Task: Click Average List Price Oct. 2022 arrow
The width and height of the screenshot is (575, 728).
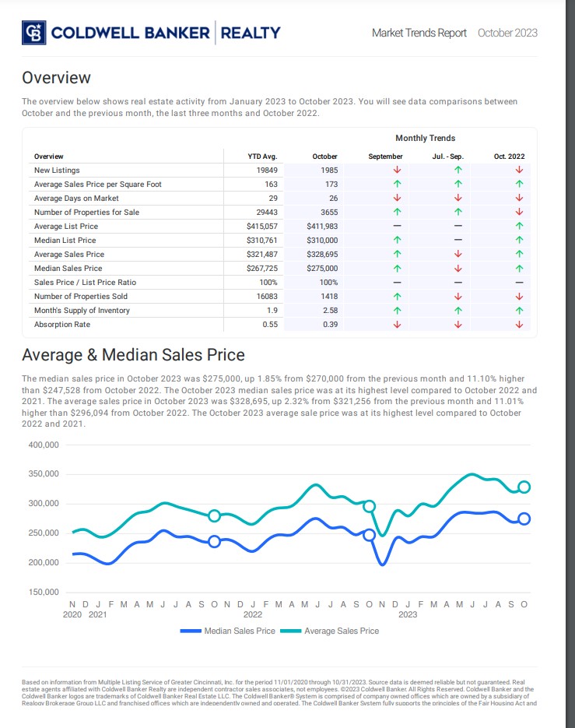Action: point(519,226)
